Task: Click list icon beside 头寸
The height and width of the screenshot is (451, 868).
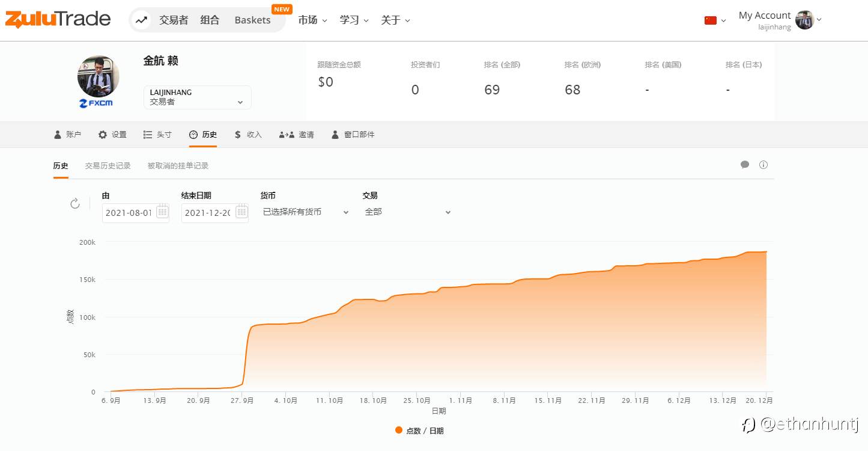Action: (148, 135)
